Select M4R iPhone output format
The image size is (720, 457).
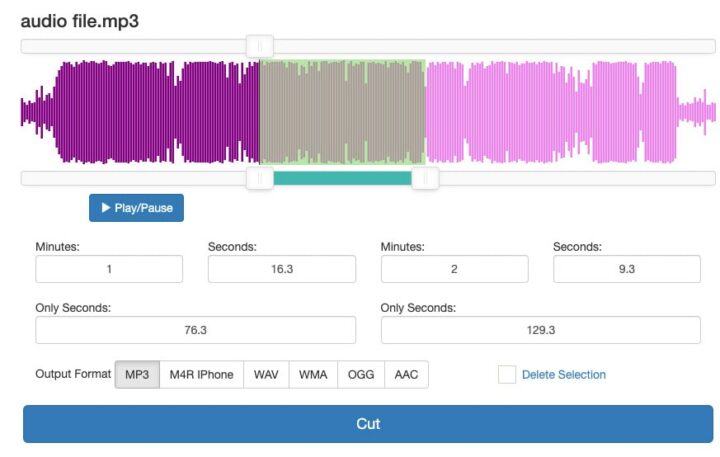(201, 375)
